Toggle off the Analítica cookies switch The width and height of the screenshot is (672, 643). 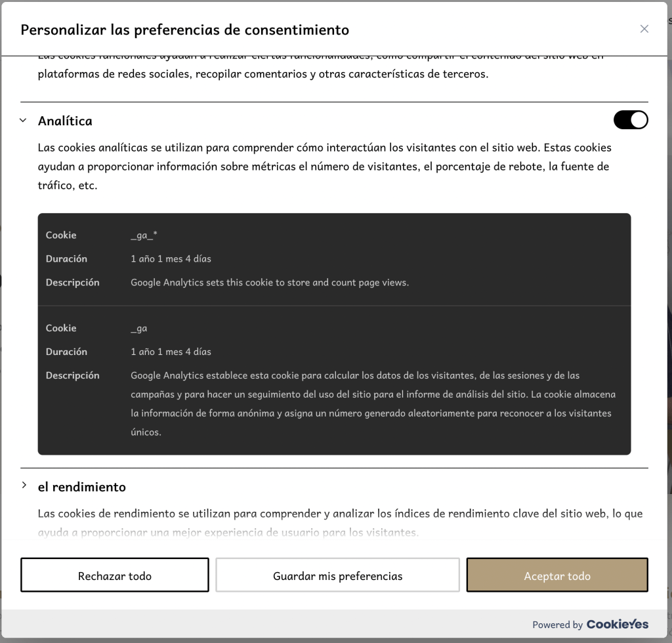[x=631, y=120]
